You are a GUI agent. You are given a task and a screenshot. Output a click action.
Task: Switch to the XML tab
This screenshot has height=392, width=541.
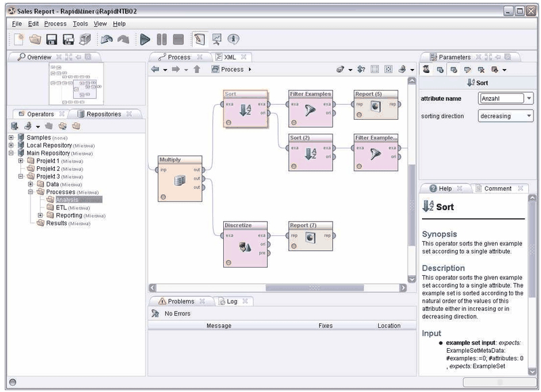tap(230, 57)
